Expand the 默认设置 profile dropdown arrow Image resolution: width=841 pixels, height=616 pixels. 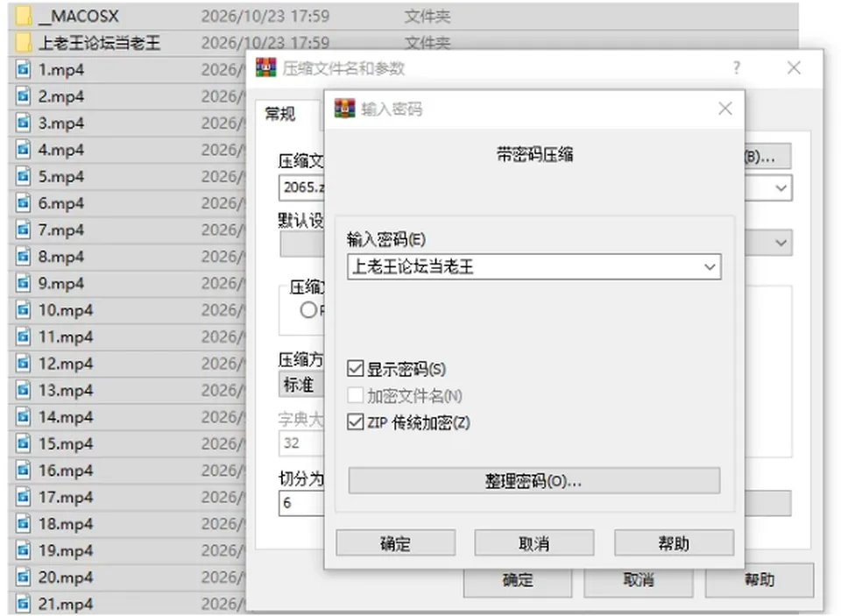tap(781, 243)
